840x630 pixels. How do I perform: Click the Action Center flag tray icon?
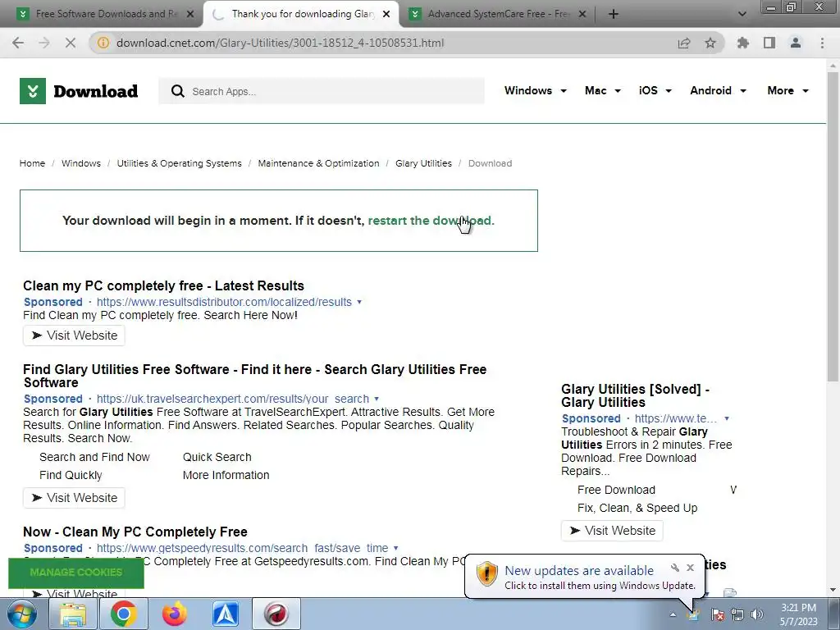[718, 614]
